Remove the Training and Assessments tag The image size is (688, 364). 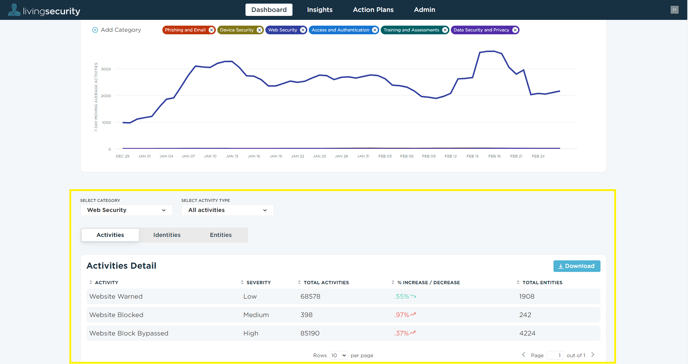click(445, 30)
